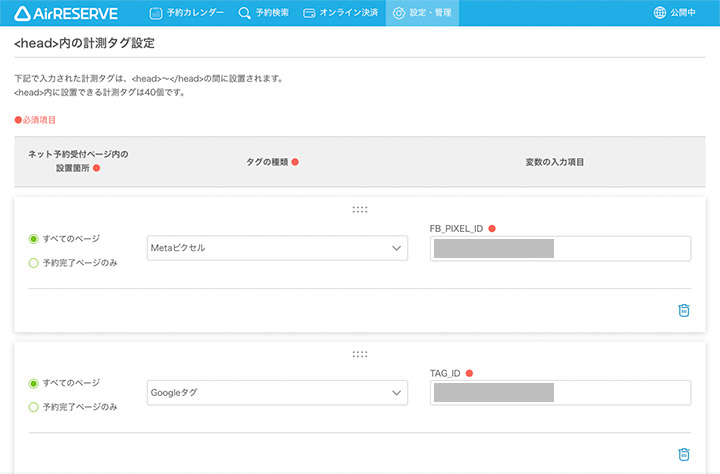Viewport: 720px width, 474px height.
Task: Select 予約完了ページのみ for the Metaピクセル row
Action: (x=34, y=263)
